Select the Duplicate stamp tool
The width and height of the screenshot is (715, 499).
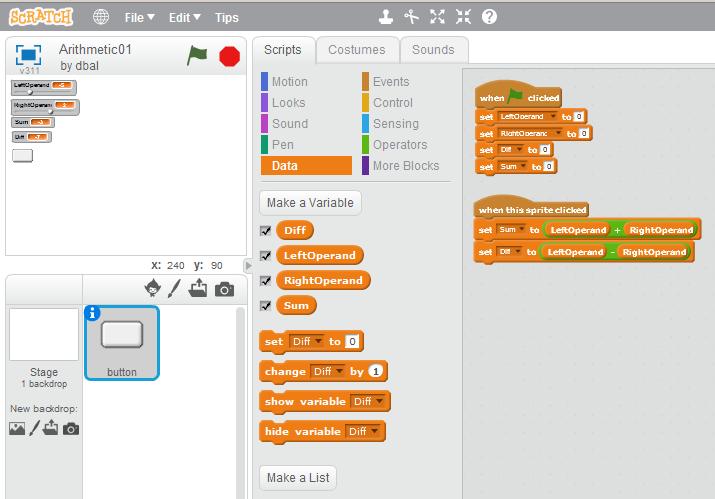click(x=386, y=17)
